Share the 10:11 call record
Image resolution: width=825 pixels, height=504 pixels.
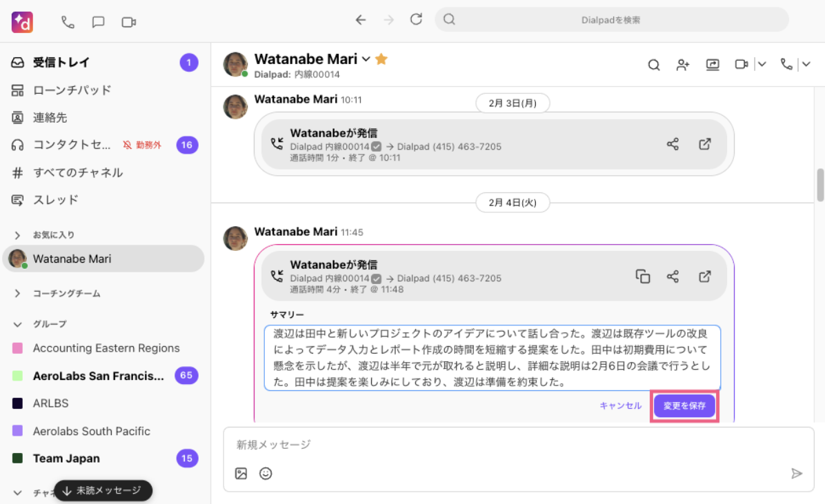(x=673, y=144)
